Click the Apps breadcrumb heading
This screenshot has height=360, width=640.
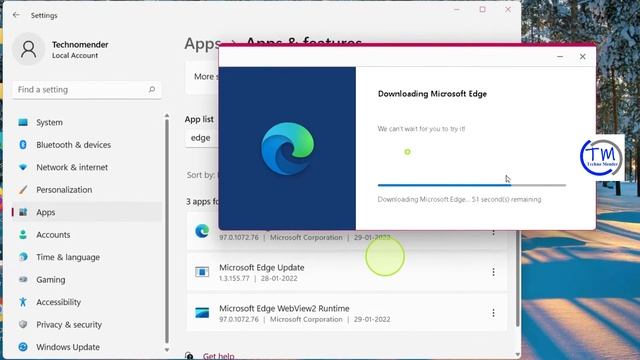click(202, 43)
